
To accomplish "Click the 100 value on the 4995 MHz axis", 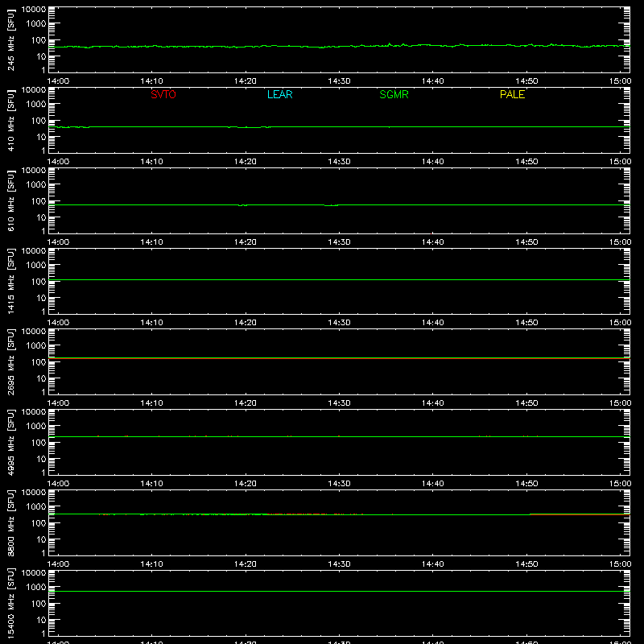I will [39, 443].
